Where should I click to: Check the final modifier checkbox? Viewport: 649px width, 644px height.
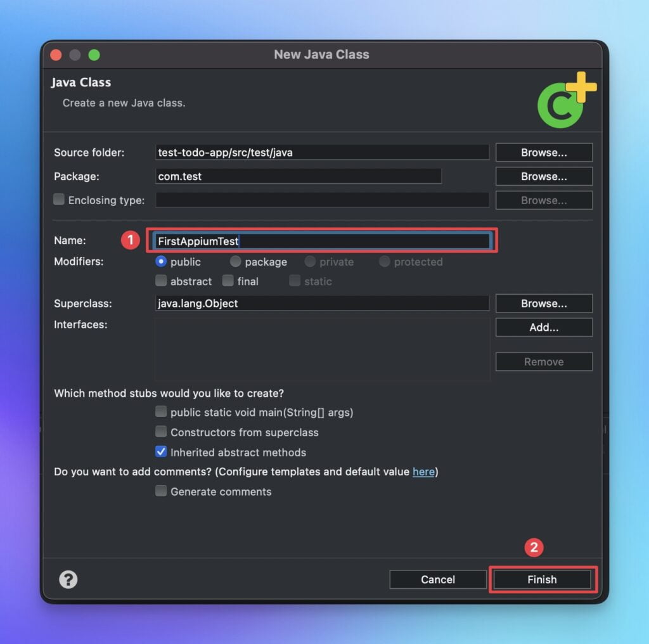228,281
